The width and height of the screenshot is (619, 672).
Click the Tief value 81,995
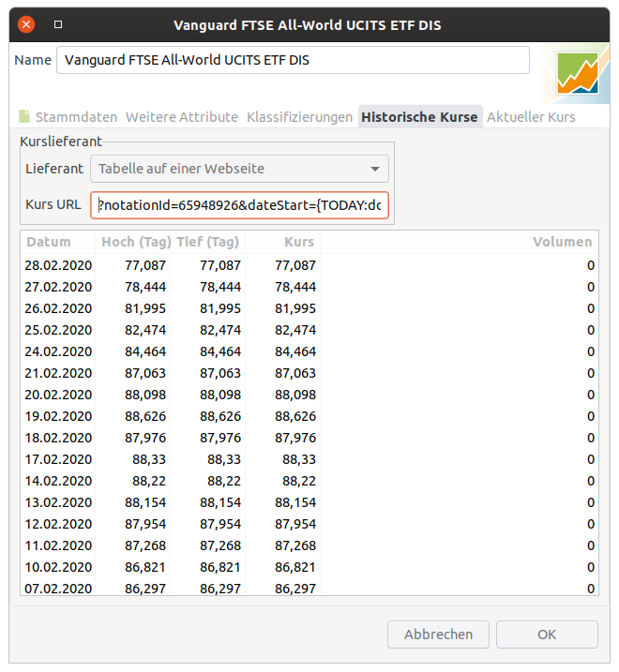pos(220,308)
